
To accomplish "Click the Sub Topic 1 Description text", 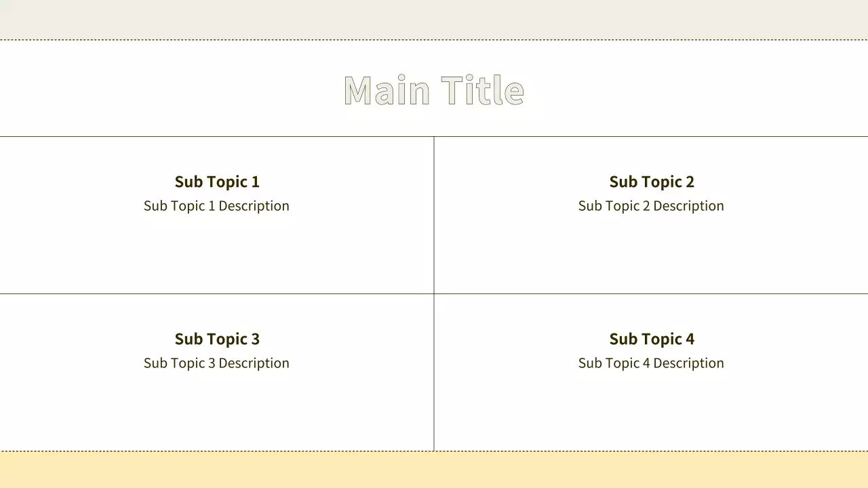I will pyautogui.click(x=216, y=206).
